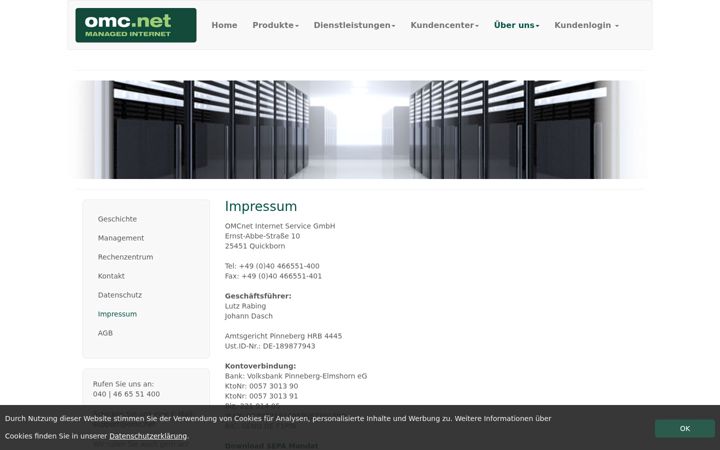This screenshot has width=720, height=450.
Task: Click the KtoNr: 0057 3013 90 line
Action: tap(261, 386)
